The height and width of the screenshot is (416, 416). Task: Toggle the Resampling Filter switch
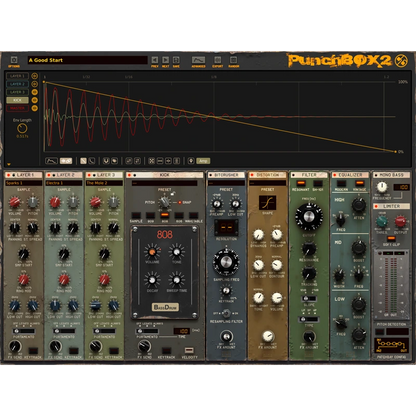[226, 313]
